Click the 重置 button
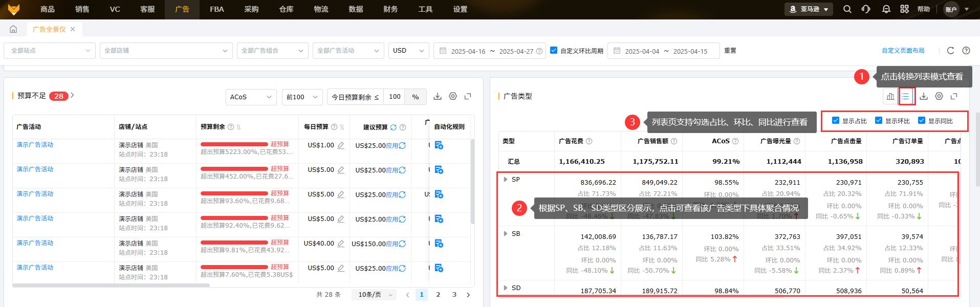 pos(730,51)
